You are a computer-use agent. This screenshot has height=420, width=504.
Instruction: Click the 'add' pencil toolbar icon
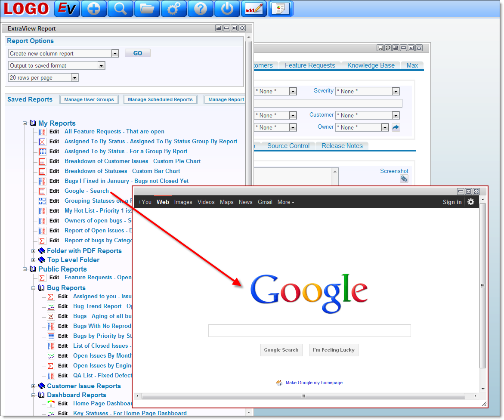254,9
